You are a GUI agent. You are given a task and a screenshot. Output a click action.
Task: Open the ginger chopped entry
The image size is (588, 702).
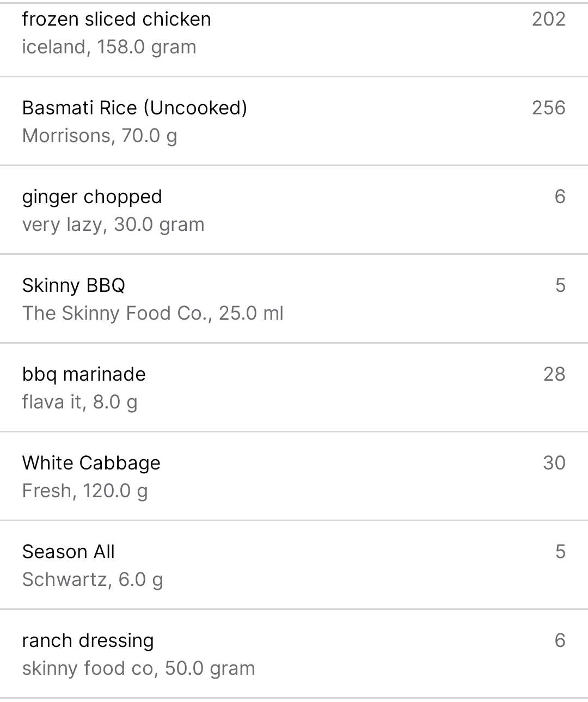[x=294, y=210]
